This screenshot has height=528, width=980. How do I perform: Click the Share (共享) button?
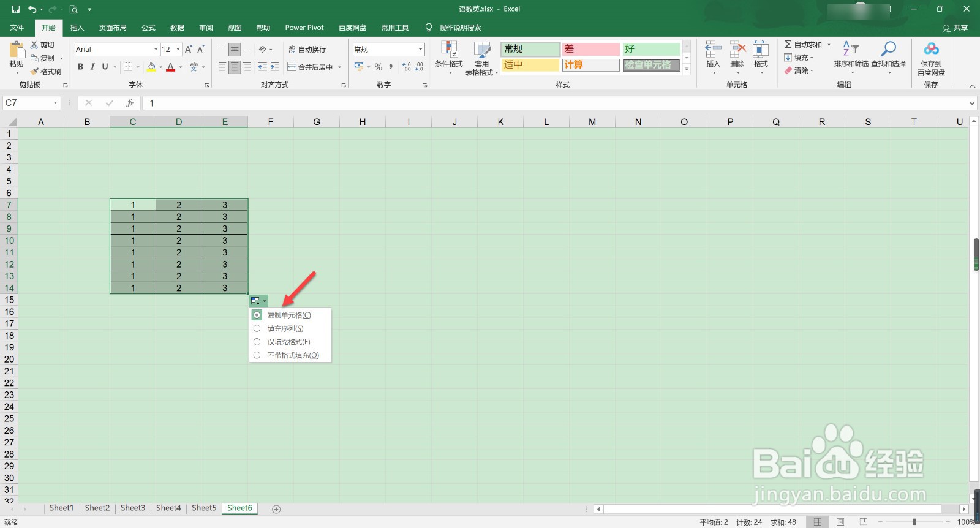[x=956, y=28]
